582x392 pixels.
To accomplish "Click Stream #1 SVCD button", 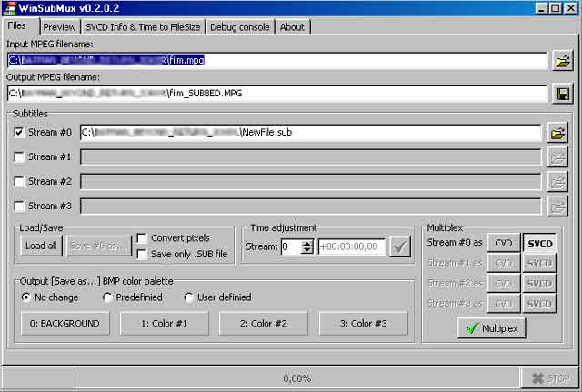I will (539, 263).
